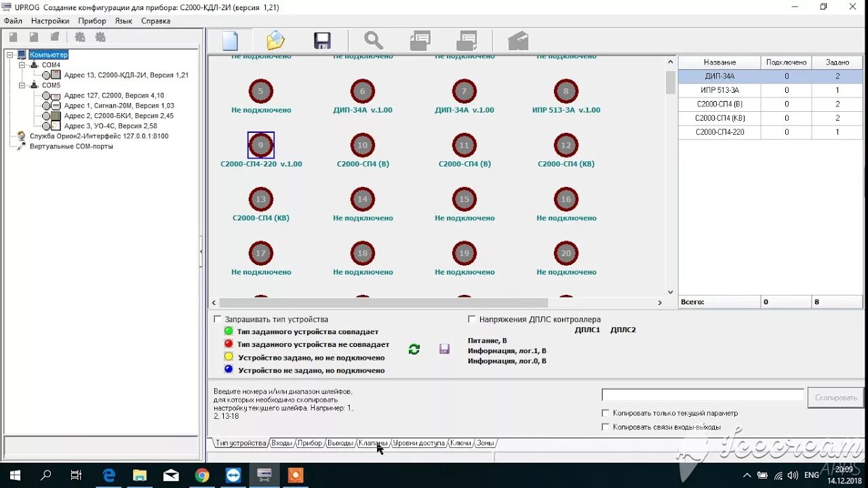Collapse the Компьютер tree node
Viewport: 868px width, 488px height.
point(10,55)
